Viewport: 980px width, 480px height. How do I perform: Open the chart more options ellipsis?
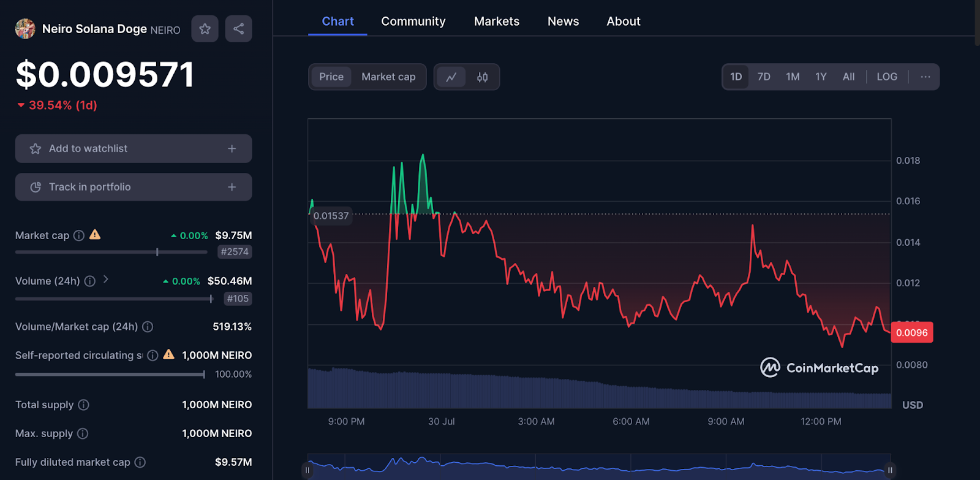coord(925,77)
